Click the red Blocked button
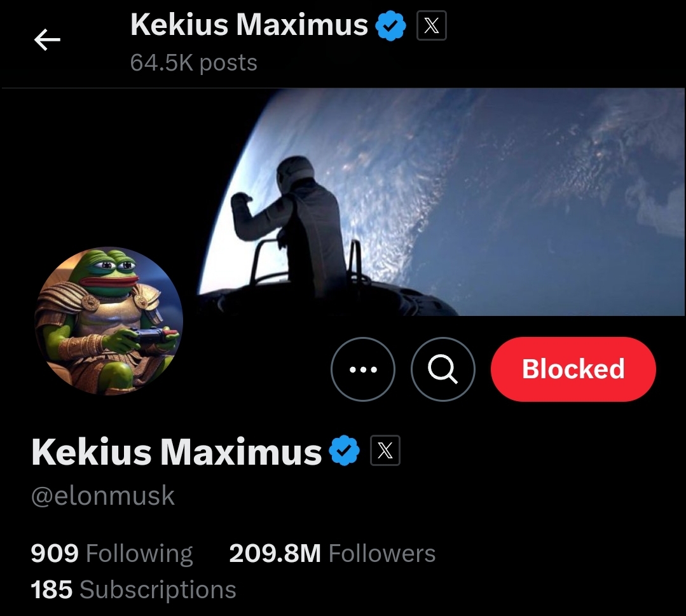Viewport: 686px width, 616px height. coord(573,369)
